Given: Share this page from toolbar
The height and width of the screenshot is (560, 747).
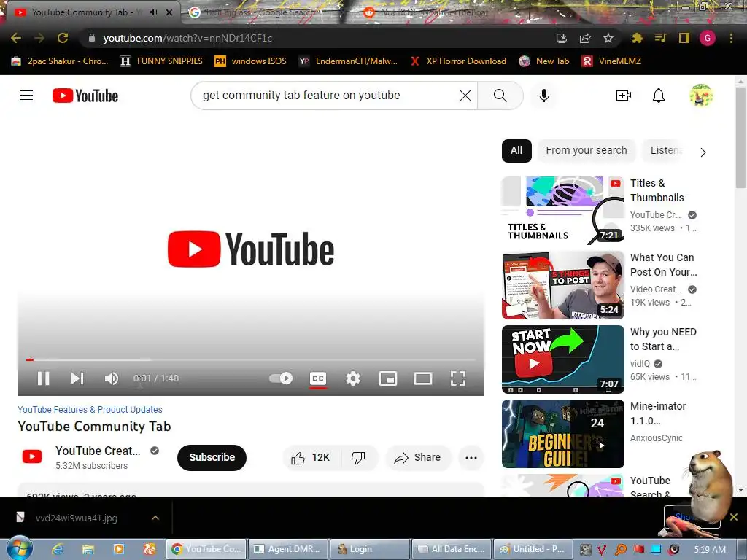Looking at the screenshot, I should pyautogui.click(x=585, y=38).
